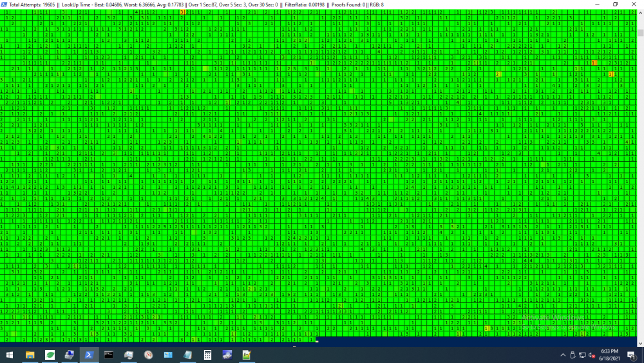Show hidden system tray icons

(x=563, y=355)
